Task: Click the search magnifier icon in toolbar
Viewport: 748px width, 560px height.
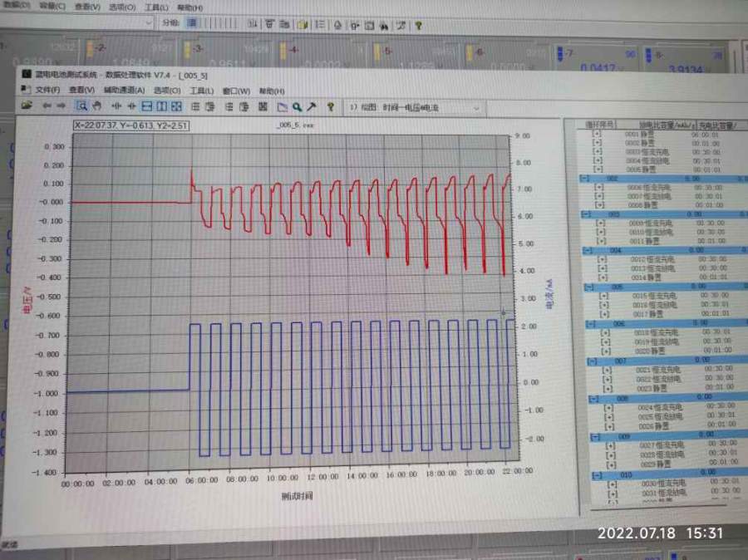Action: [297, 107]
